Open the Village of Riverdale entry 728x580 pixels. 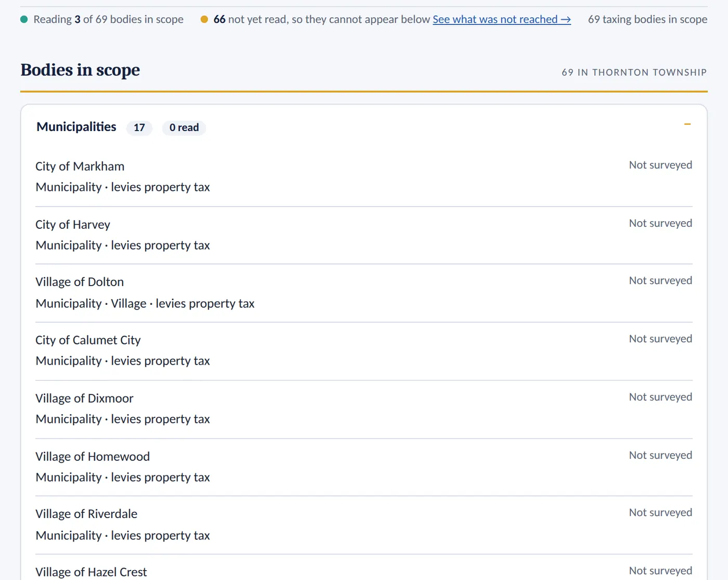click(364, 525)
